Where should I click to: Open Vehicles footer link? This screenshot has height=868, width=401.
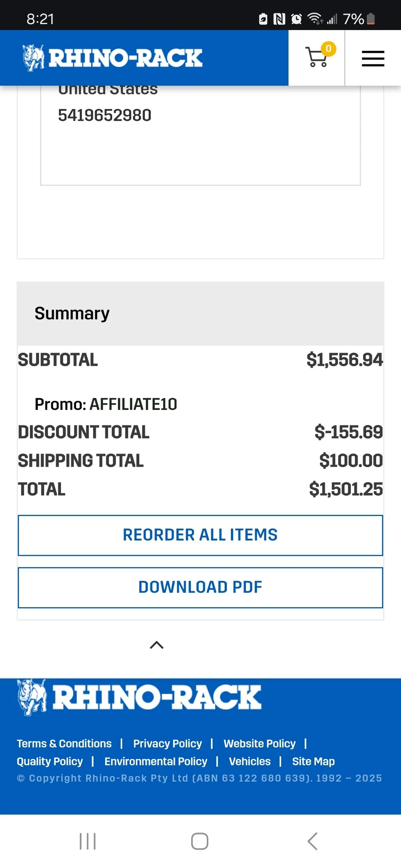click(x=250, y=761)
